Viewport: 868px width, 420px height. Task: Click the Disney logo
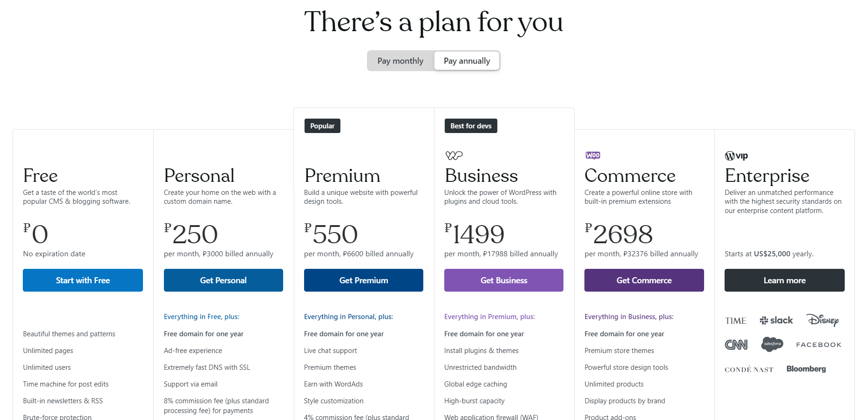[x=823, y=320]
